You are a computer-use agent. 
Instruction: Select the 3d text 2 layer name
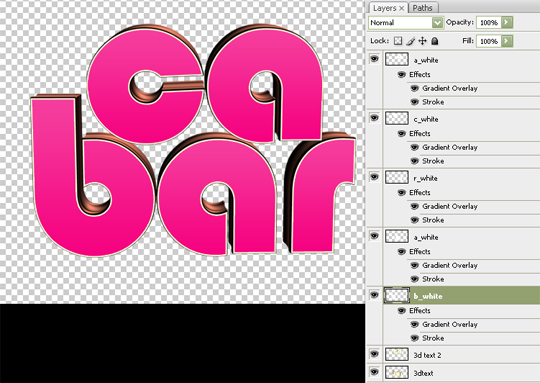coord(427,355)
